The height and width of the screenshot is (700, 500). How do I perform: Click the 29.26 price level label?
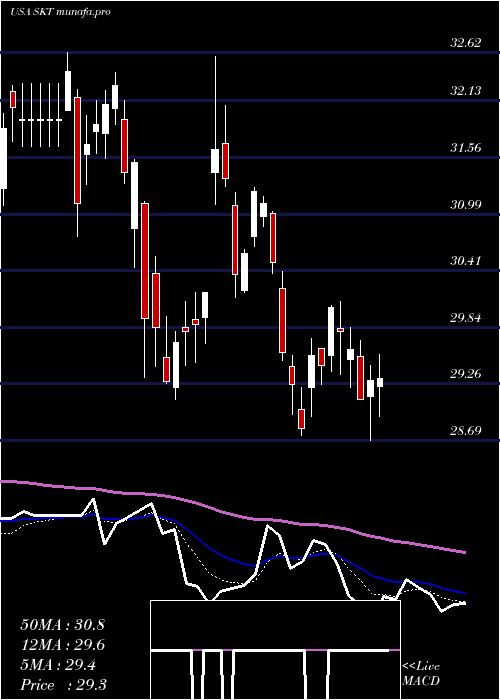click(466, 374)
